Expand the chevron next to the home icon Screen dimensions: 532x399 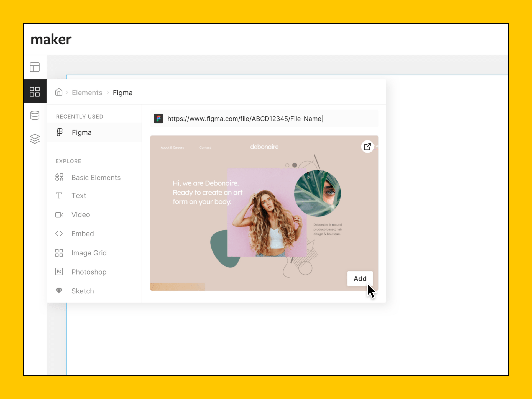(67, 93)
